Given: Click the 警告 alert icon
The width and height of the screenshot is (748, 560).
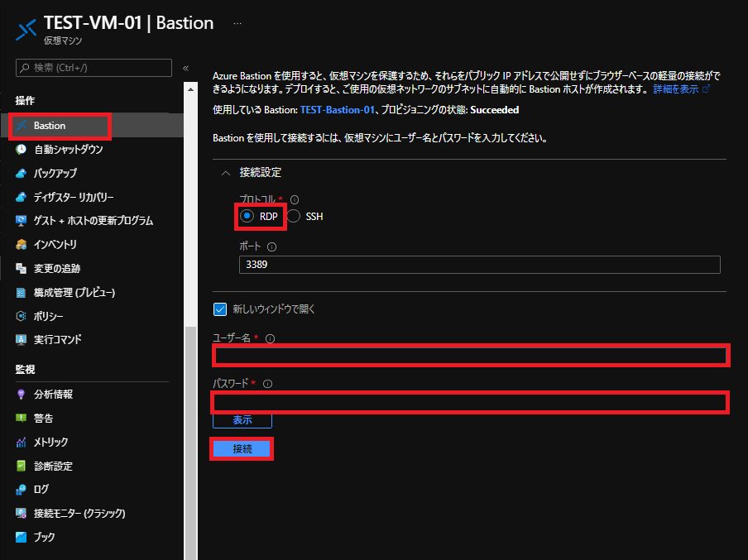Looking at the screenshot, I should [21, 419].
